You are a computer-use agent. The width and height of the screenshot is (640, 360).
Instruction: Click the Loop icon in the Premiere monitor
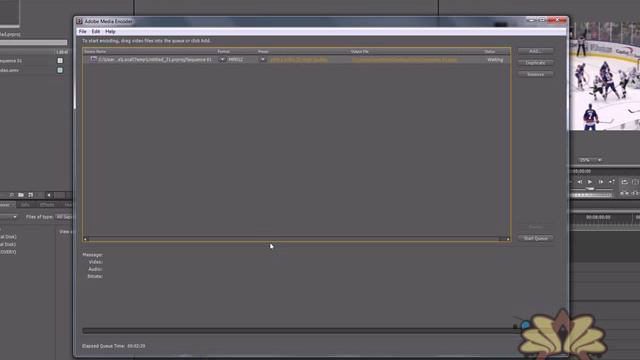pyautogui.click(x=624, y=182)
